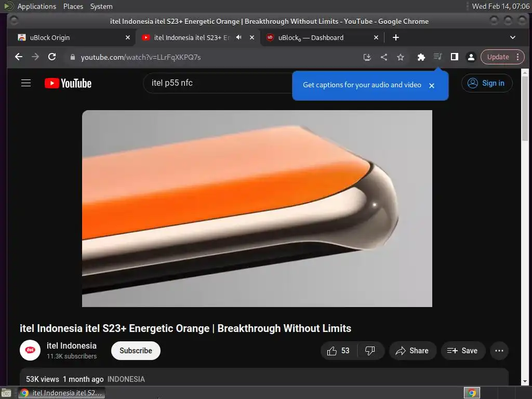Open the itel Indonesia channel avatar
The image size is (532, 399).
[30, 350]
